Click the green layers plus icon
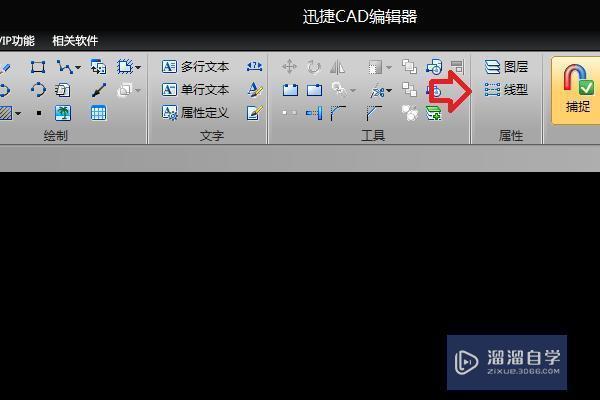The image size is (600, 400). [434, 114]
